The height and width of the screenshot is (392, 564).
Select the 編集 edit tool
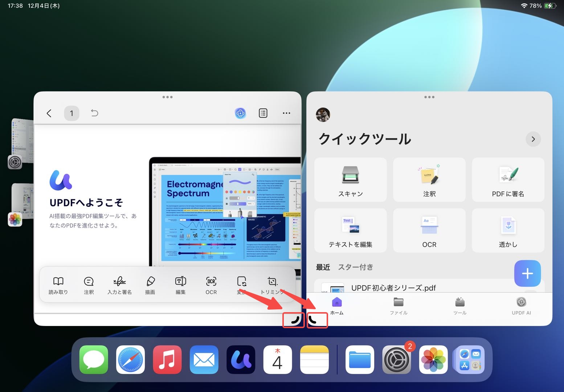[180, 285]
